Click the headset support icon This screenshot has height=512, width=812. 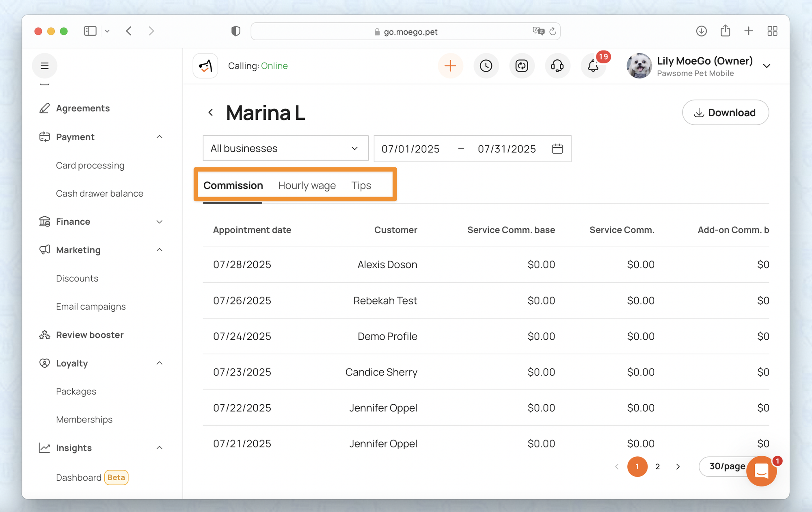557,66
